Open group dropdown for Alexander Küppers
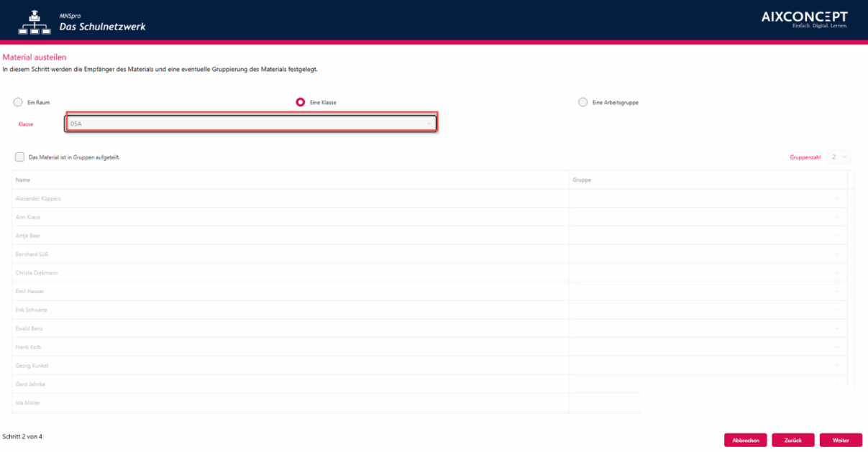Image resolution: width=868 pixels, height=452 pixels. click(707, 198)
